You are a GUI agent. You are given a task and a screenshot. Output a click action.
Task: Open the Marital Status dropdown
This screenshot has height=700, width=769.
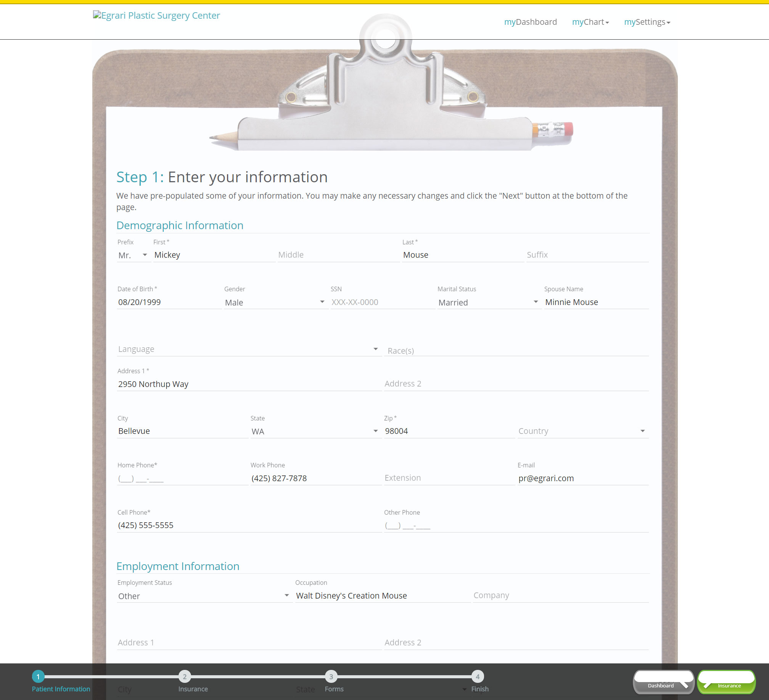[489, 302]
